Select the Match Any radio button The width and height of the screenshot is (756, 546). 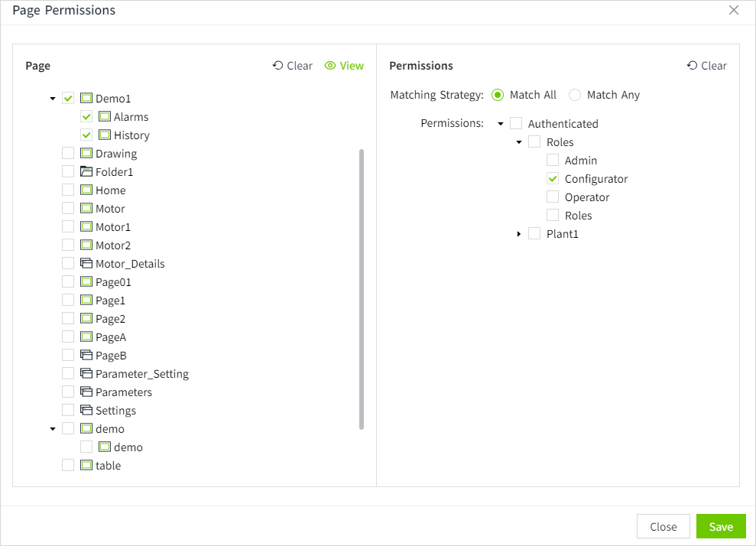coord(575,96)
